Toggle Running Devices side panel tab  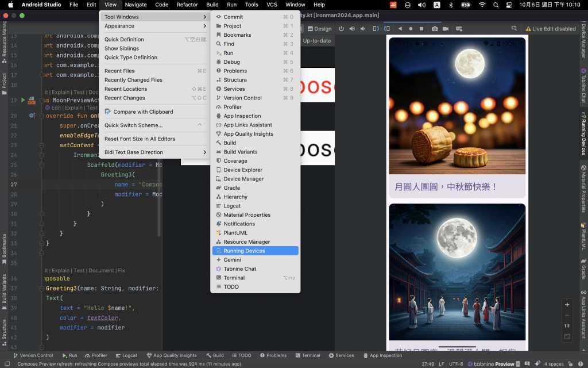[583, 133]
